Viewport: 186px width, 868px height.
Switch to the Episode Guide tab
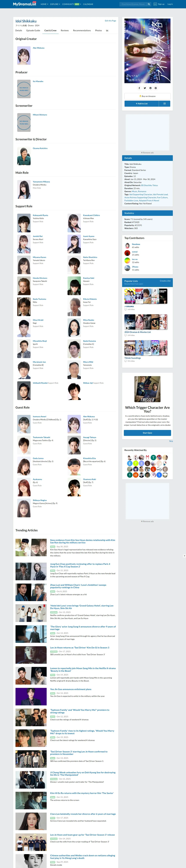33,30
